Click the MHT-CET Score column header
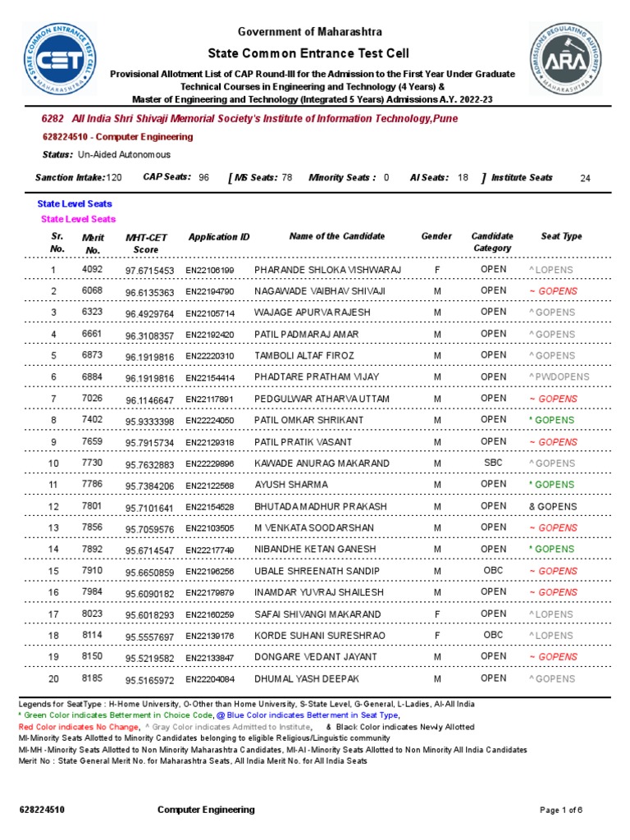630x840 pixels. click(x=146, y=243)
